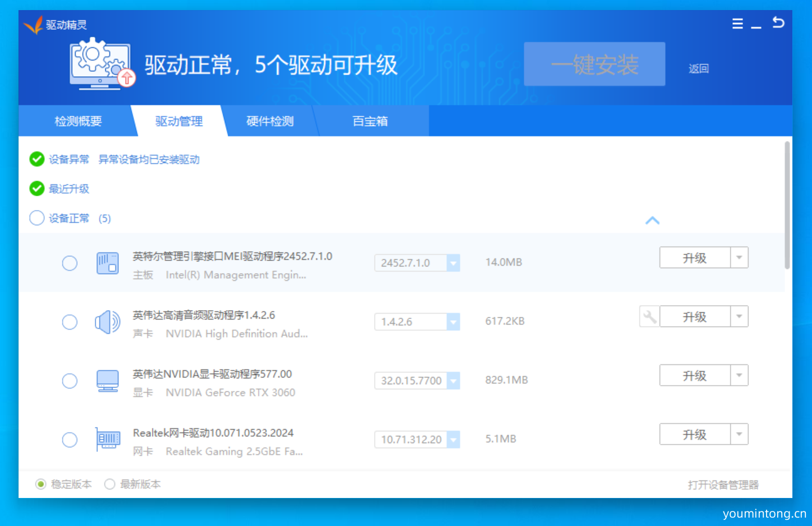The image size is (812, 526).
Task: Open version dropdown showing 1.4.2.6
Action: pos(453,321)
